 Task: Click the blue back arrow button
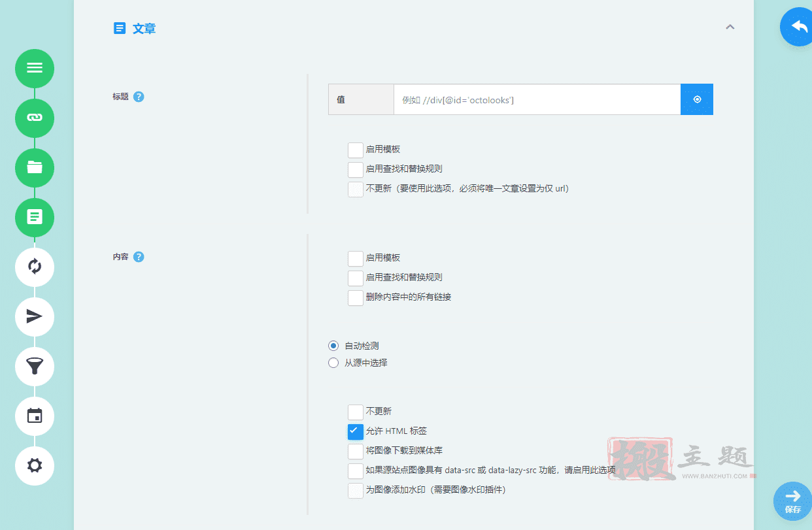point(798,27)
